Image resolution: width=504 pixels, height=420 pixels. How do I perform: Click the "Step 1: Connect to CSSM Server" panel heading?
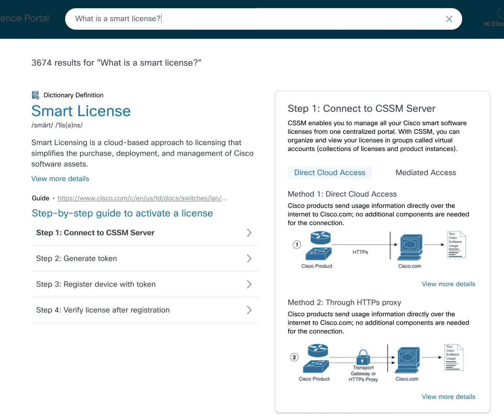point(362,109)
